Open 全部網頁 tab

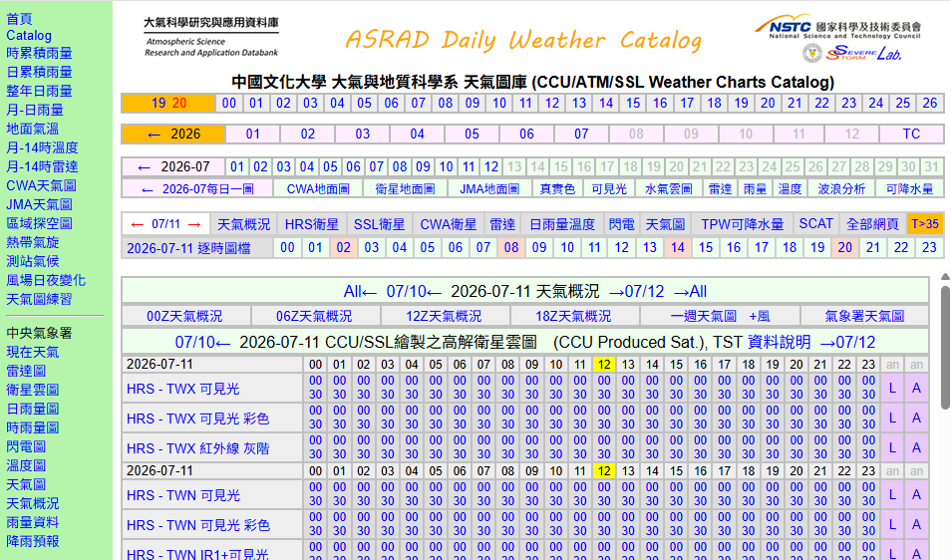tap(873, 224)
